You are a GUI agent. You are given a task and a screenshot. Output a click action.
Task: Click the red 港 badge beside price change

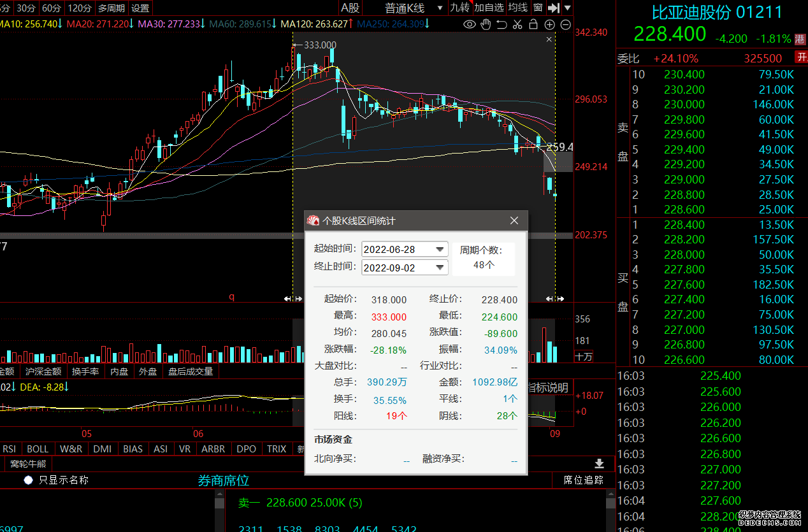(800, 39)
